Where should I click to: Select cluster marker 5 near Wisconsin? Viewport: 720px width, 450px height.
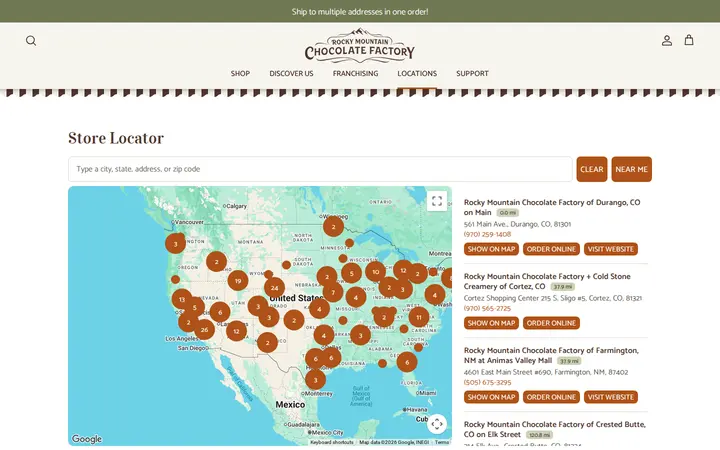click(x=351, y=273)
